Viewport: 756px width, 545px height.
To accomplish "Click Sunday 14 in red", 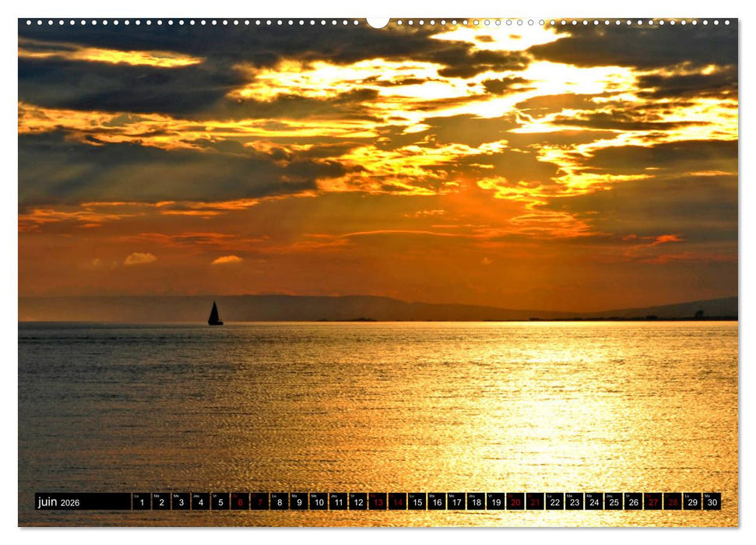I will coord(397,502).
